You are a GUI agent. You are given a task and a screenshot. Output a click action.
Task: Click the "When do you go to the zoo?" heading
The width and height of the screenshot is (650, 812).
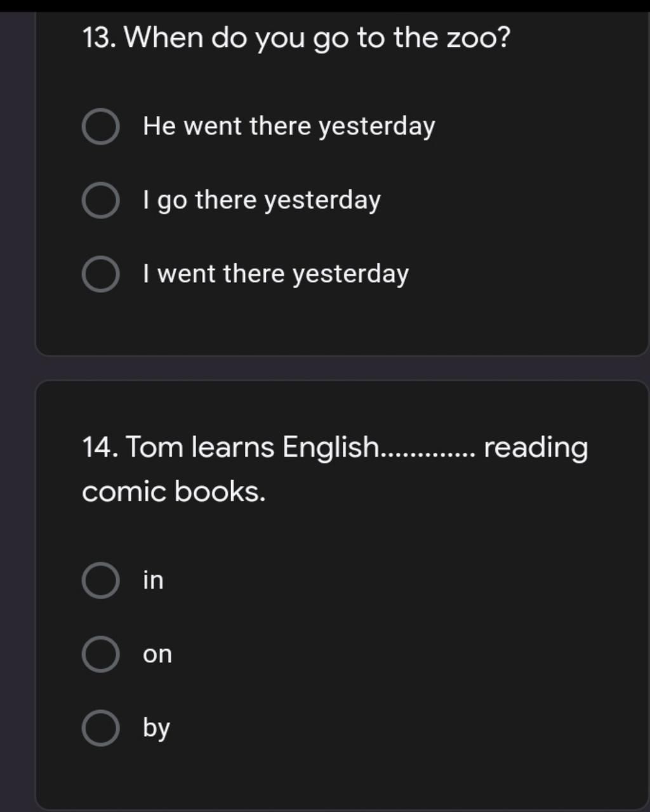[x=296, y=39]
